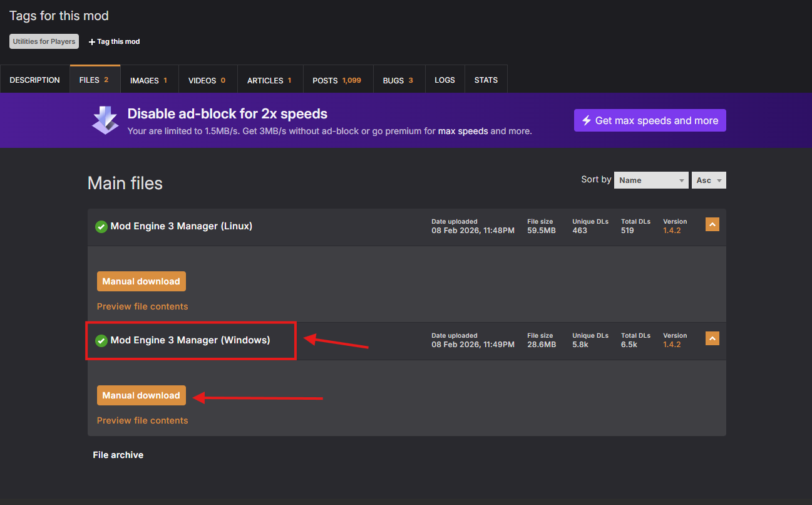View the Logs tab
Screen dimensions: 812x505
[x=445, y=80]
